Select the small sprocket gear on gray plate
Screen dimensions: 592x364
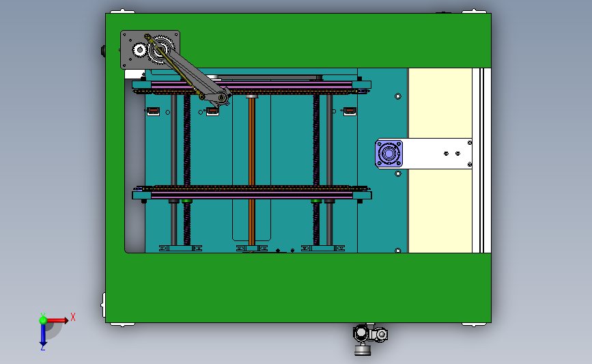[140, 50]
